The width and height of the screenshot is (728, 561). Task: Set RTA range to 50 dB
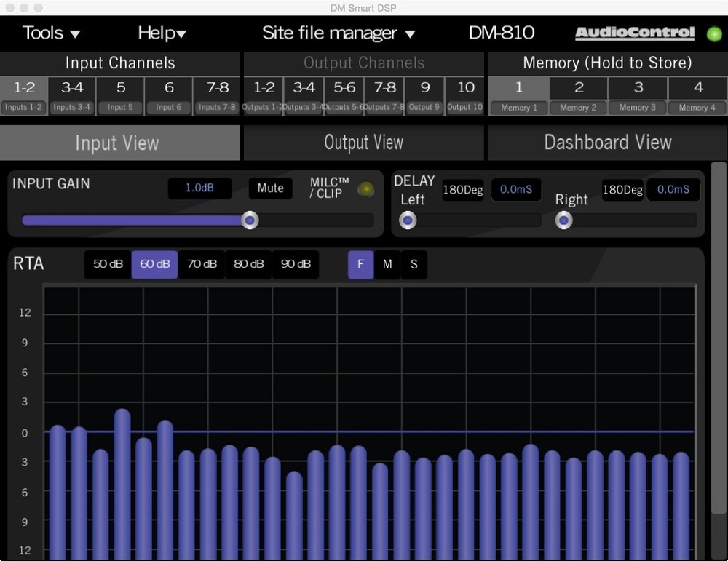(108, 264)
